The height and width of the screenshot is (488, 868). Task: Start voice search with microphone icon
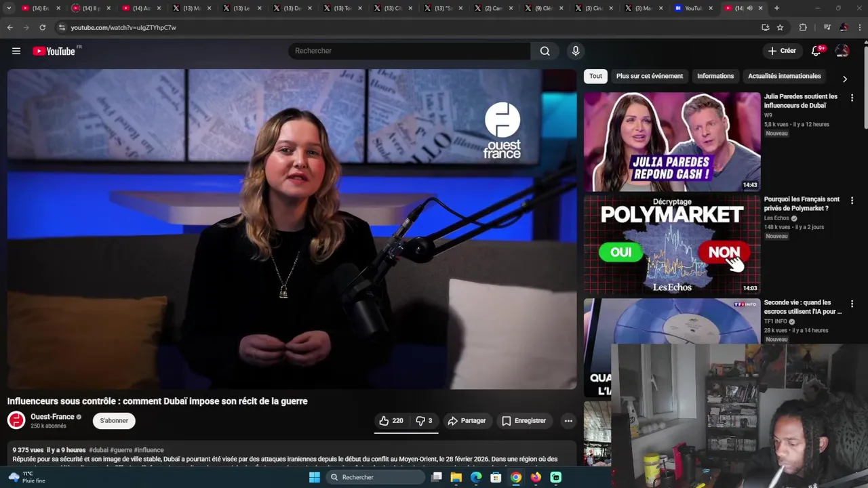(576, 51)
